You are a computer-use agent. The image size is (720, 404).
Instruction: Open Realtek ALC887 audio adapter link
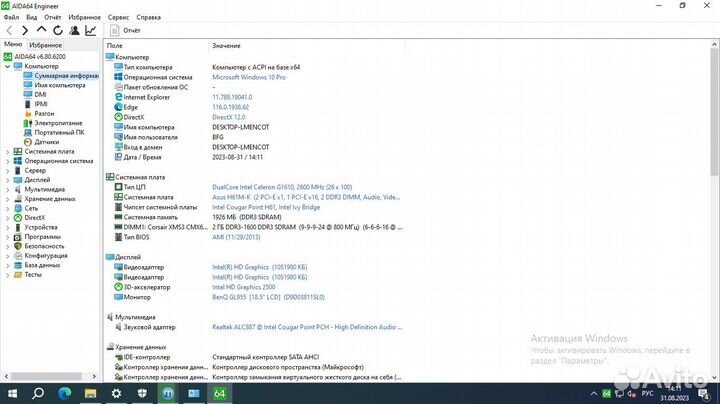307,327
